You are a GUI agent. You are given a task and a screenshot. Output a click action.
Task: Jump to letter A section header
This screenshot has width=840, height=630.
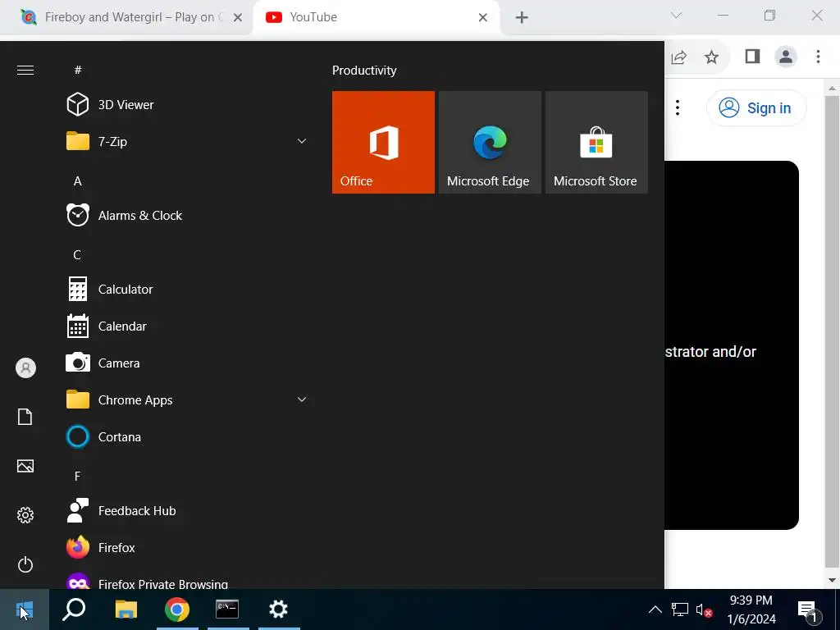pos(77,181)
